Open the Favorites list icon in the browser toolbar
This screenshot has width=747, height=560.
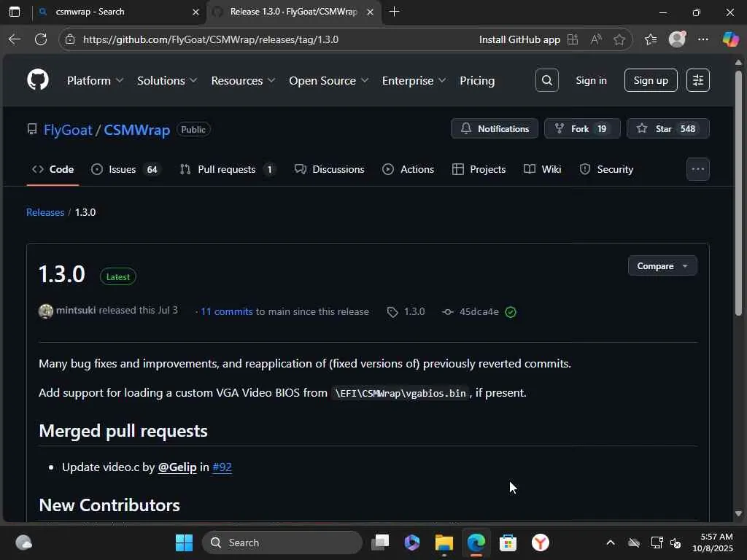[651, 39]
